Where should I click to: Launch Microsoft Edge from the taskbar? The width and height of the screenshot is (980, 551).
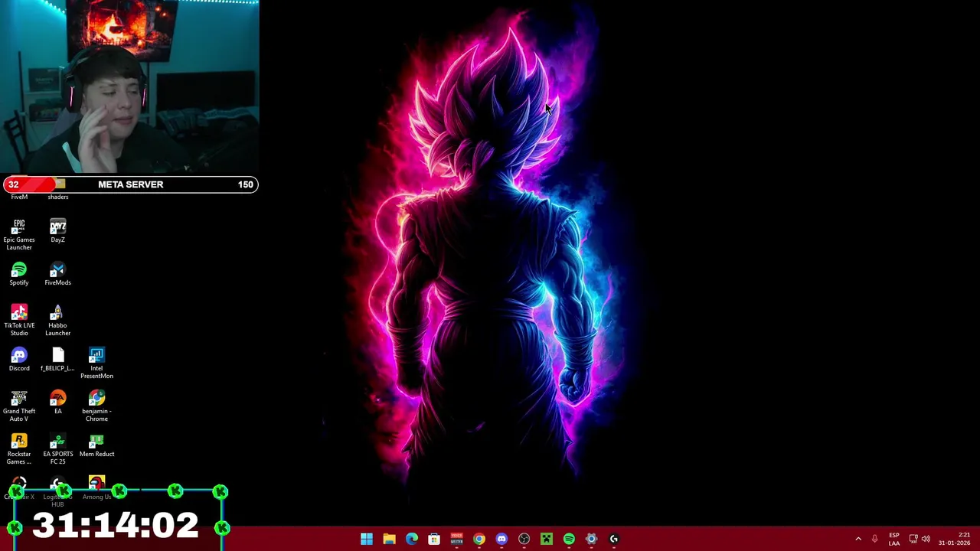click(x=412, y=539)
